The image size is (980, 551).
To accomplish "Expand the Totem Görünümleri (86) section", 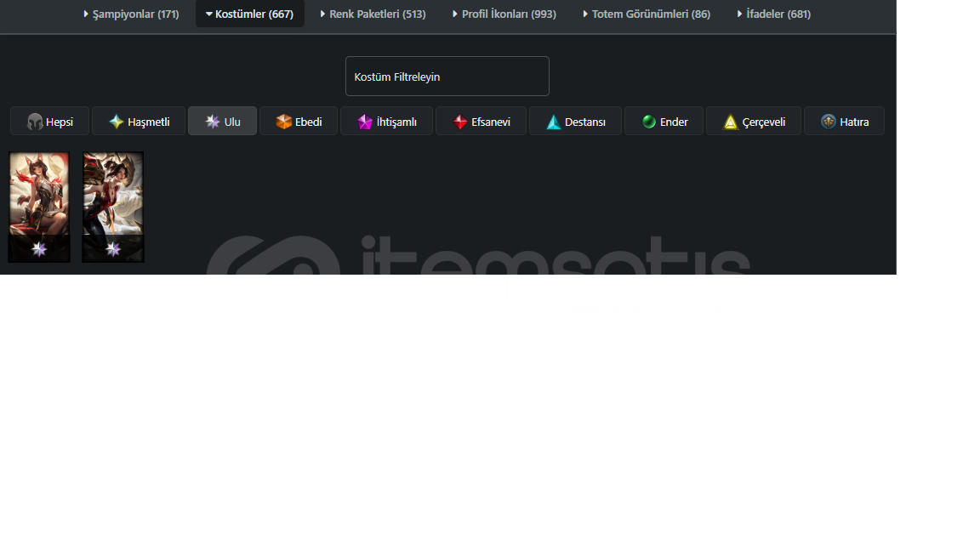I will pyautogui.click(x=647, y=14).
